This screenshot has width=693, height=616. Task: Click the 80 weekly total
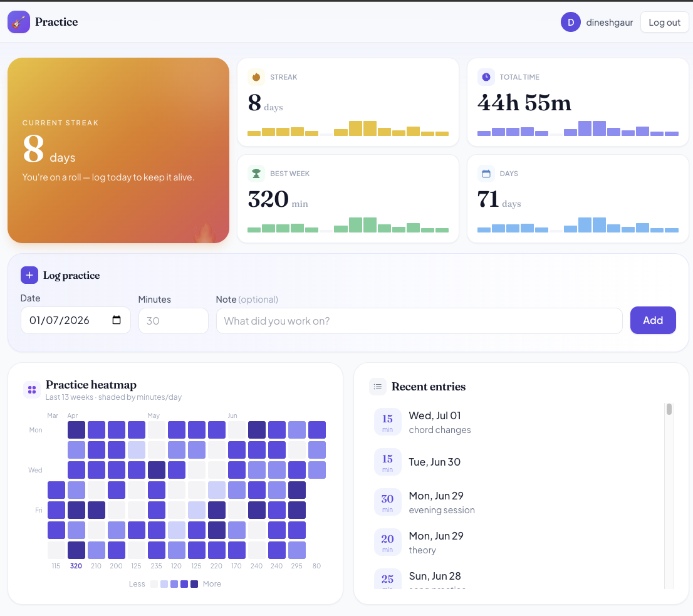[316, 566]
